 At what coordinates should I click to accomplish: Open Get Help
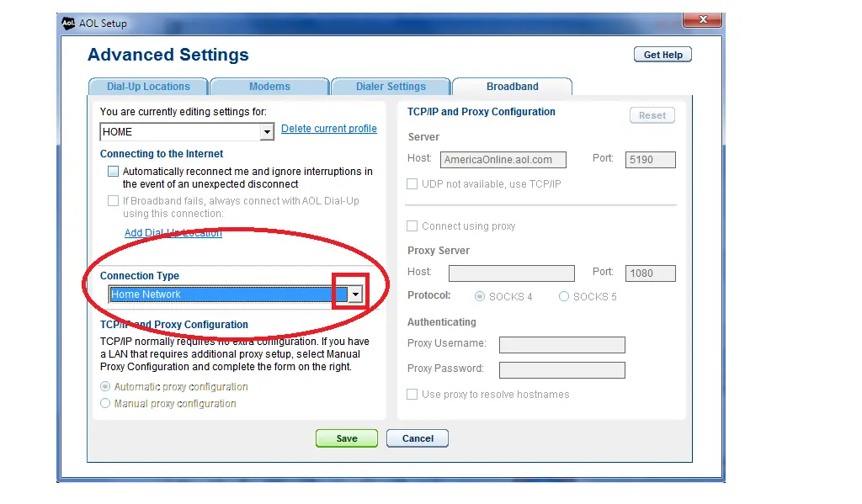[662, 55]
